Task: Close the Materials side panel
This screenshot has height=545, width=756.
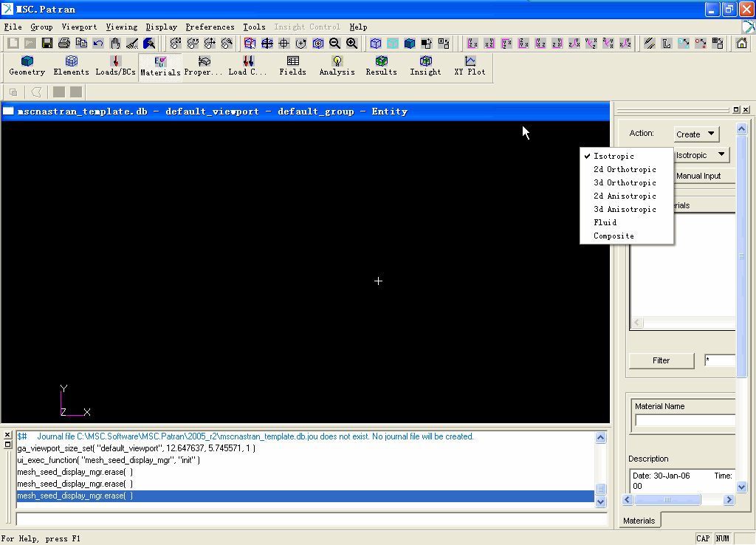Action: [746, 109]
